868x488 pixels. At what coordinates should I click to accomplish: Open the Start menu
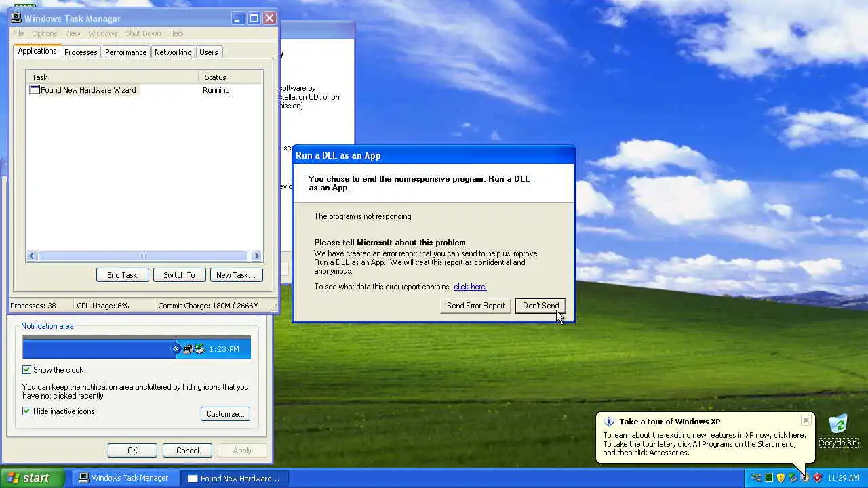click(x=33, y=478)
